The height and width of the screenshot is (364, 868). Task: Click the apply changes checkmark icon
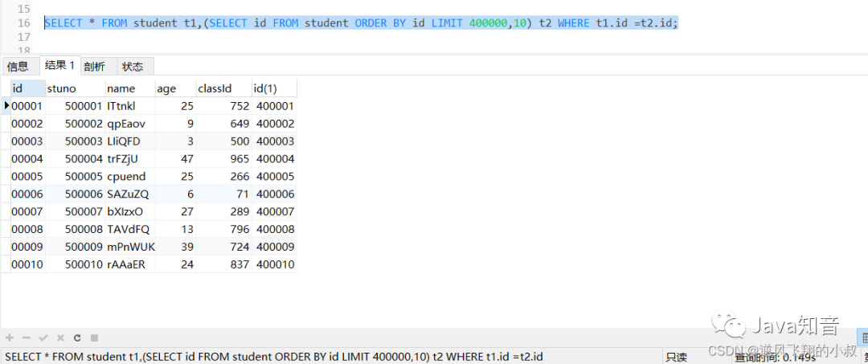coord(43,337)
